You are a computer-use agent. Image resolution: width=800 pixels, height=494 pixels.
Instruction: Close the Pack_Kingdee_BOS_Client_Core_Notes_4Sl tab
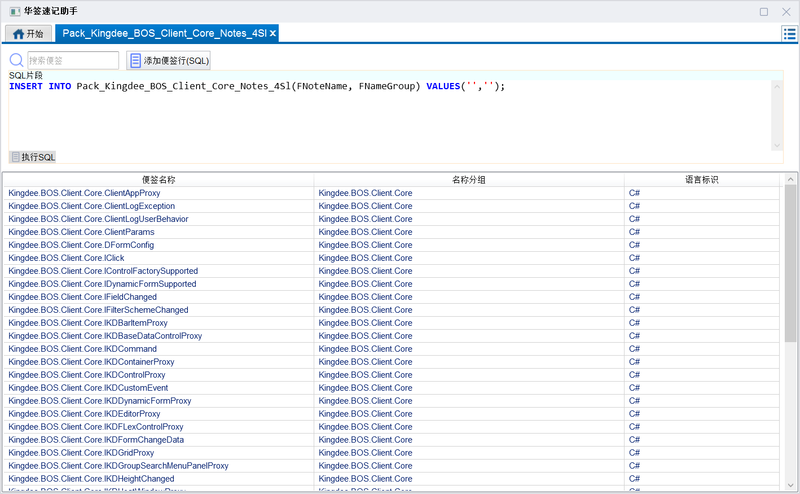[x=273, y=33]
